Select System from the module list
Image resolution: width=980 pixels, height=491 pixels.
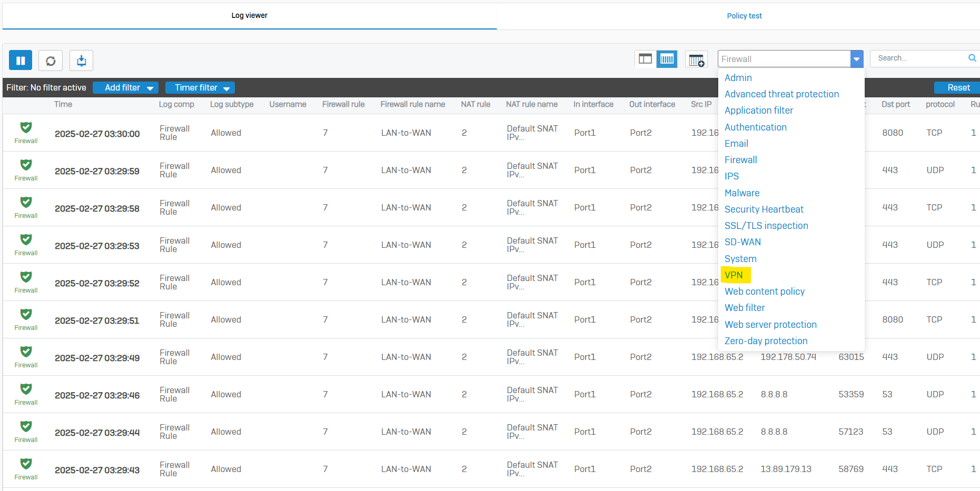pos(740,259)
